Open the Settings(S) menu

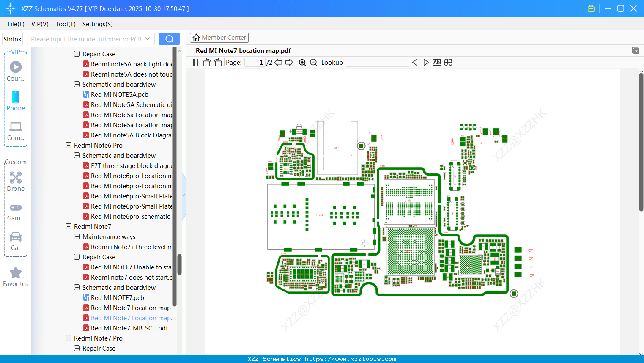(98, 24)
